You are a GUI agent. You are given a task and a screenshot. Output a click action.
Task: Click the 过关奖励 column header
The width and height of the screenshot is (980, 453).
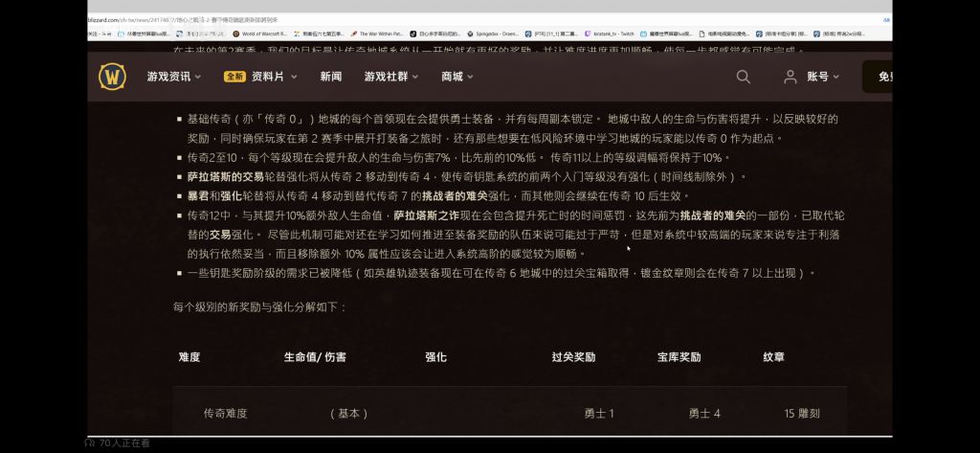(x=573, y=357)
